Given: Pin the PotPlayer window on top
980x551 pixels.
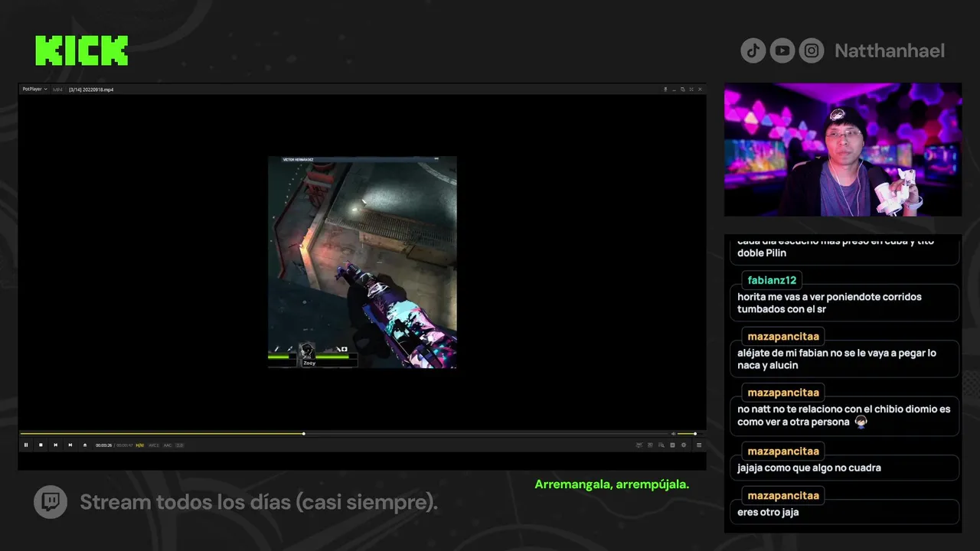Looking at the screenshot, I should pos(665,90).
